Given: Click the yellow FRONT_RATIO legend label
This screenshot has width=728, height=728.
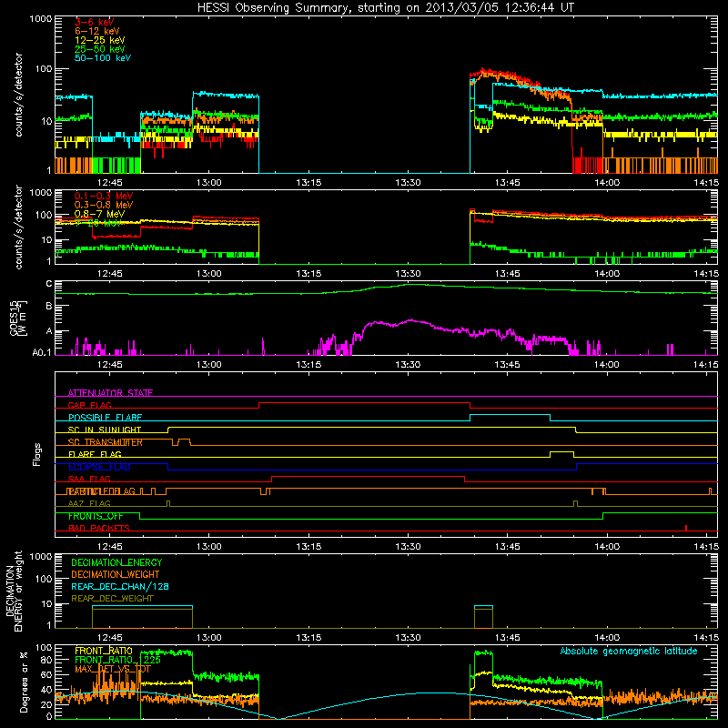Looking at the screenshot, I should 104,651.
